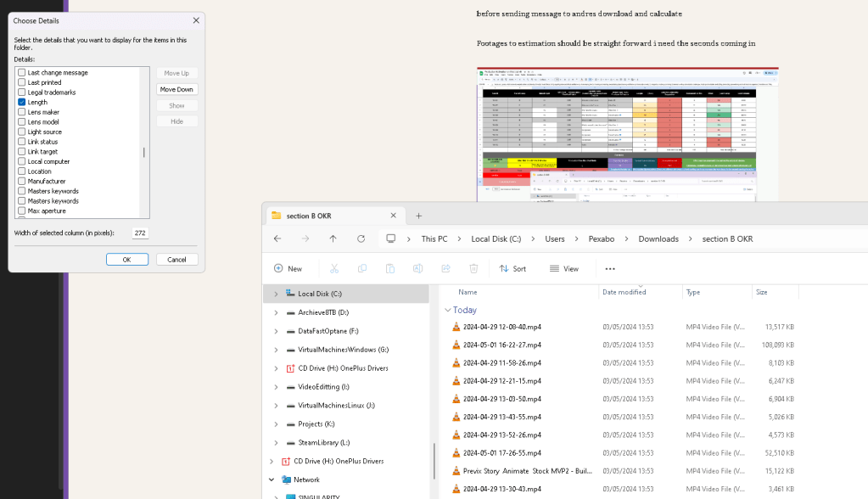Expand ArchieveBTB (D:) drive node

pyautogui.click(x=276, y=313)
